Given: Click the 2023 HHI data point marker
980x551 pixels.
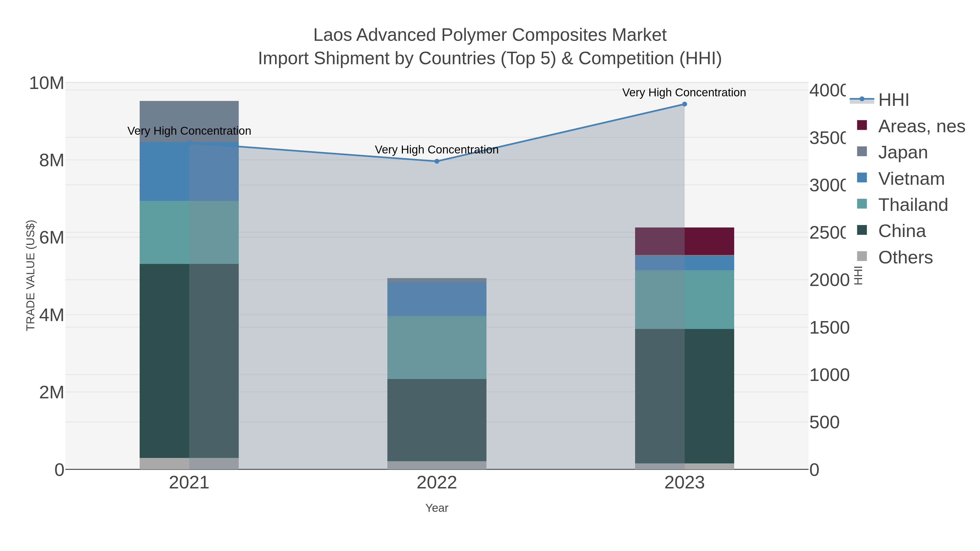Looking at the screenshot, I should [684, 104].
